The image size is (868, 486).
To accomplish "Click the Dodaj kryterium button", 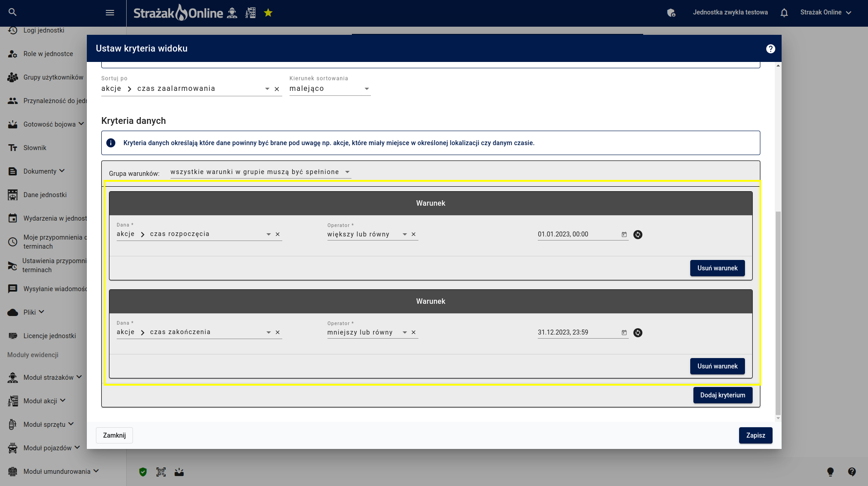I will point(723,395).
